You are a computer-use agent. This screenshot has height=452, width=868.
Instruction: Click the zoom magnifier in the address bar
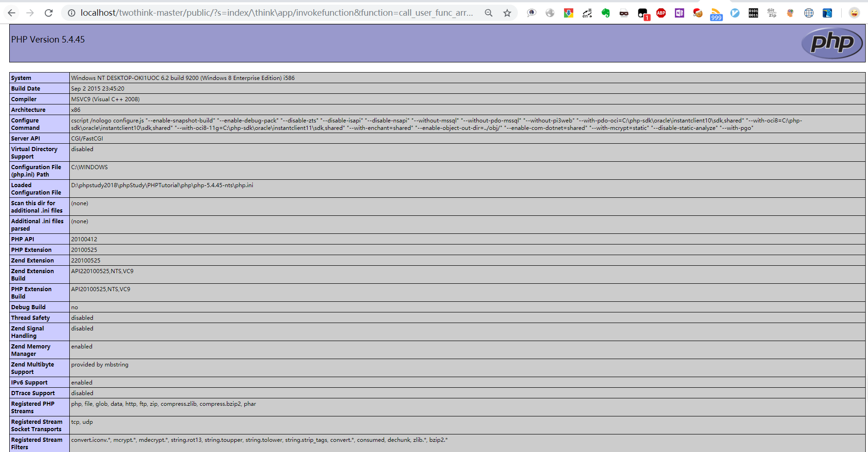pos(488,12)
